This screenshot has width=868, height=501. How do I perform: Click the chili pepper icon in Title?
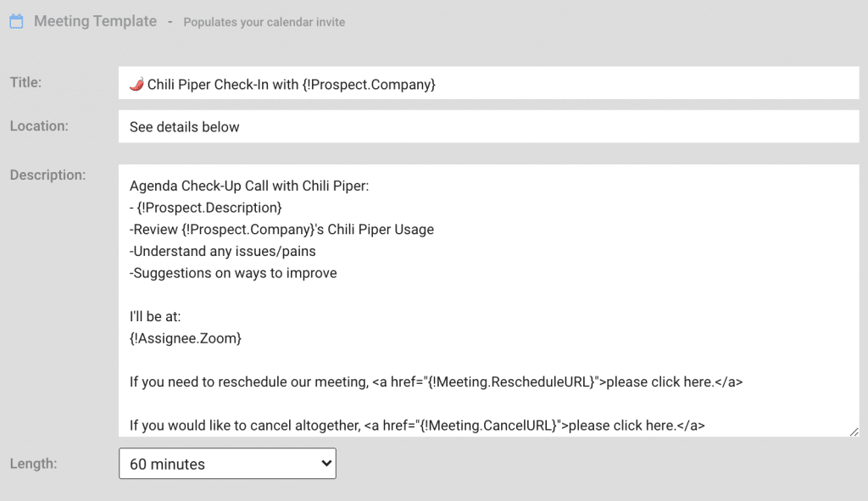point(136,83)
